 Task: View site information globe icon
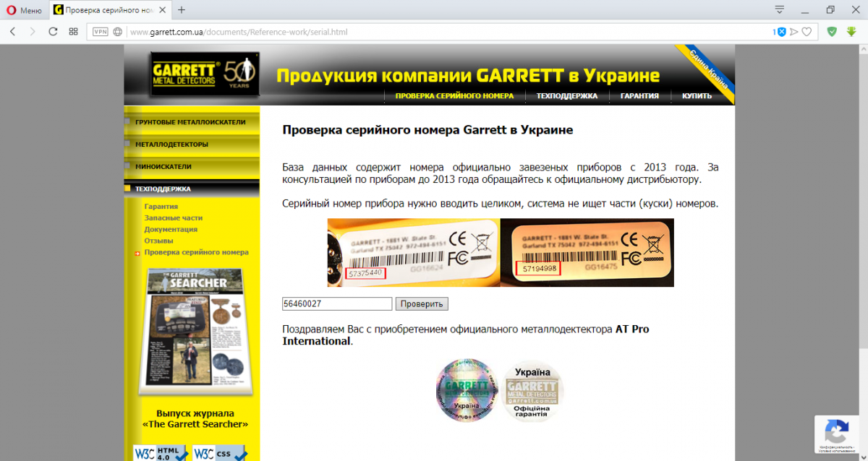point(118,32)
